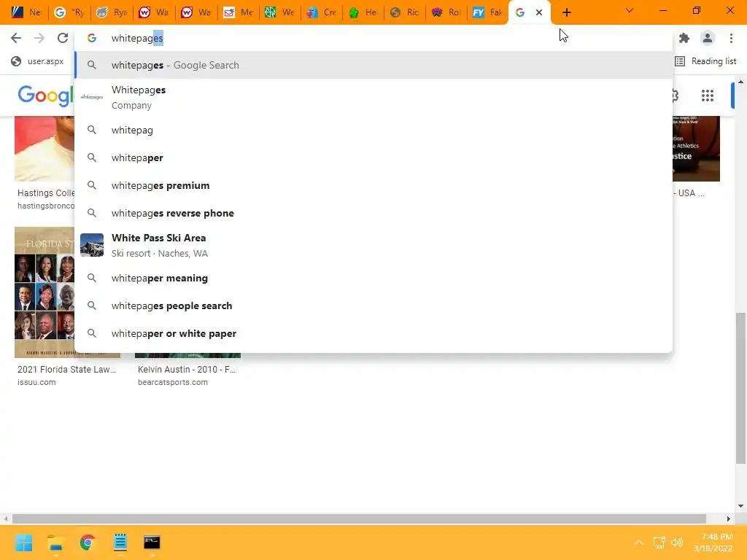This screenshot has width=747, height=560.
Task: Open the taskbar clock and date
Action: [714, 542]
